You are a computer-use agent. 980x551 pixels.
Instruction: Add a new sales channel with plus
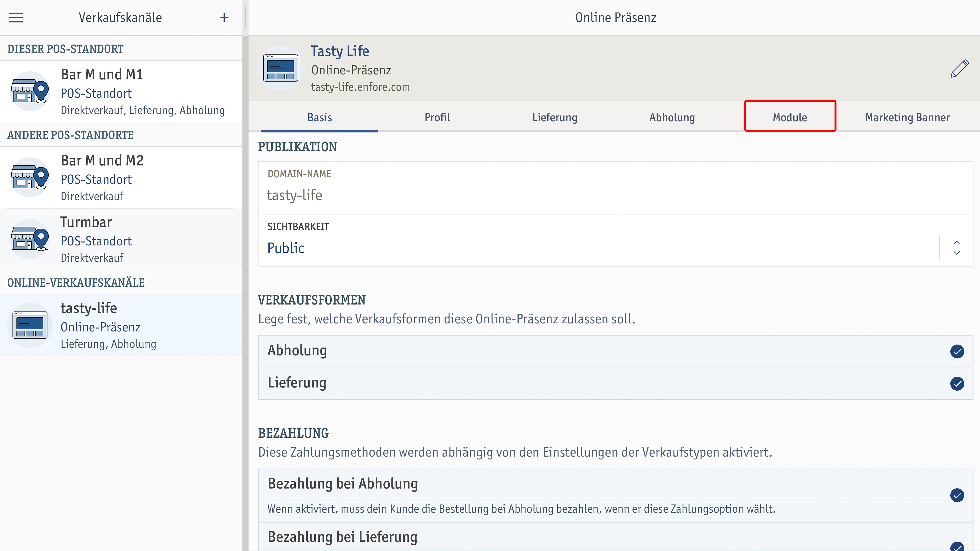tap(224, 17)
